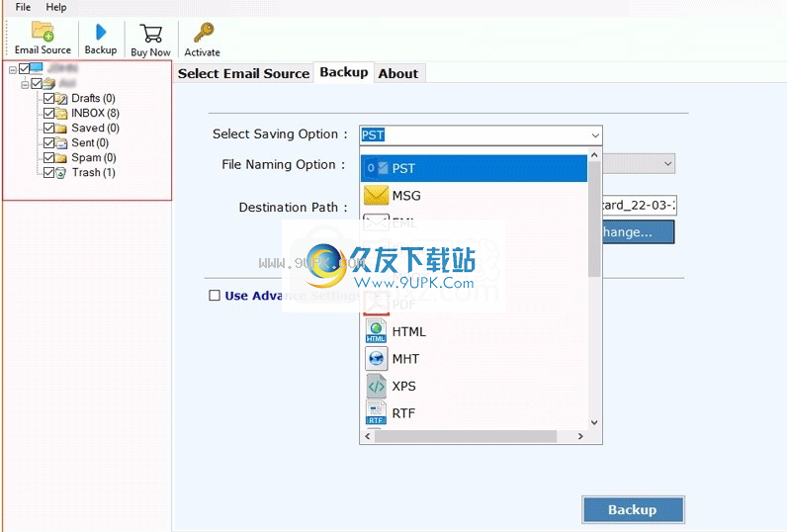Open the File menu
Image resolution: width=787 pixels, height=532 pixels.
(23, 7)
